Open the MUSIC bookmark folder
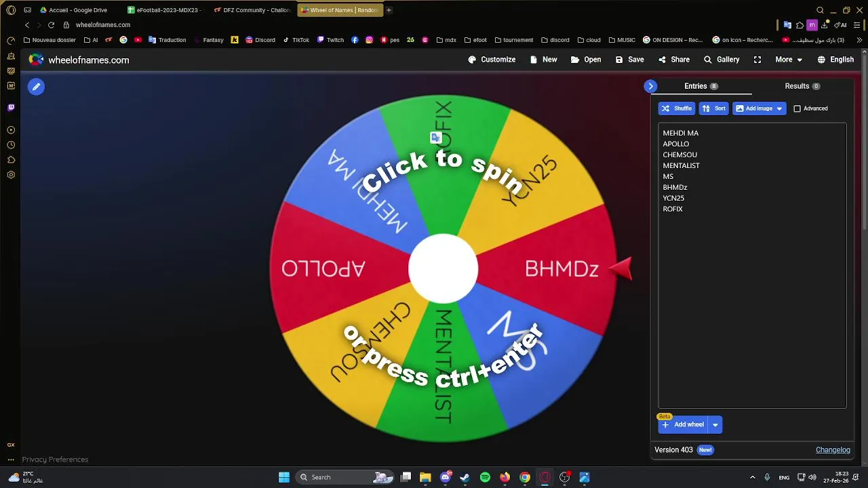 (622, 40)
